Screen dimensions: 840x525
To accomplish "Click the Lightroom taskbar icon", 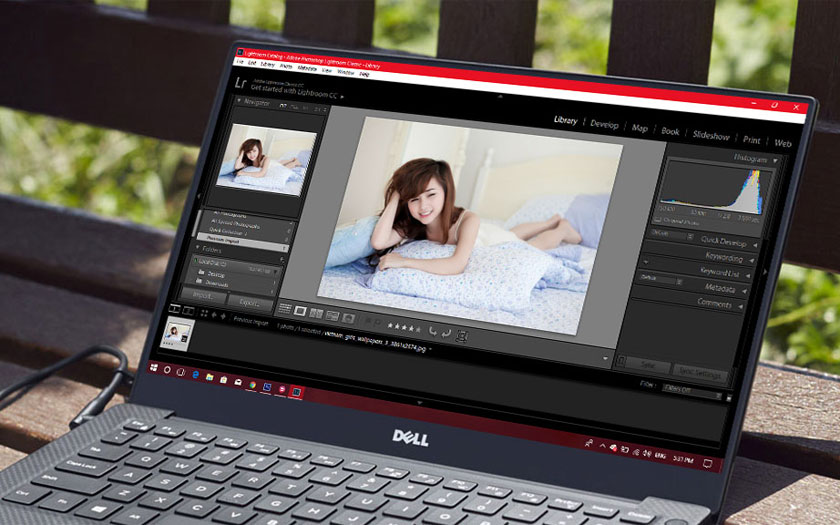I will pos(296,392).
